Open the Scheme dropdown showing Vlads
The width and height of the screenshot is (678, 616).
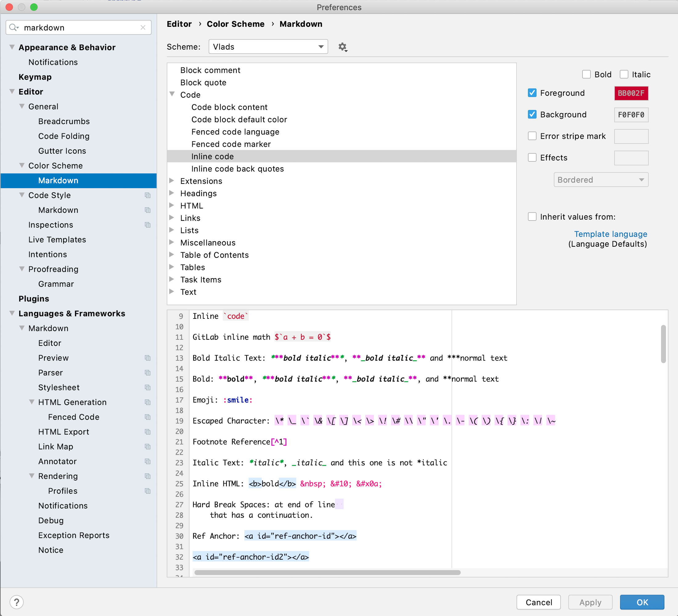(268, 47)
